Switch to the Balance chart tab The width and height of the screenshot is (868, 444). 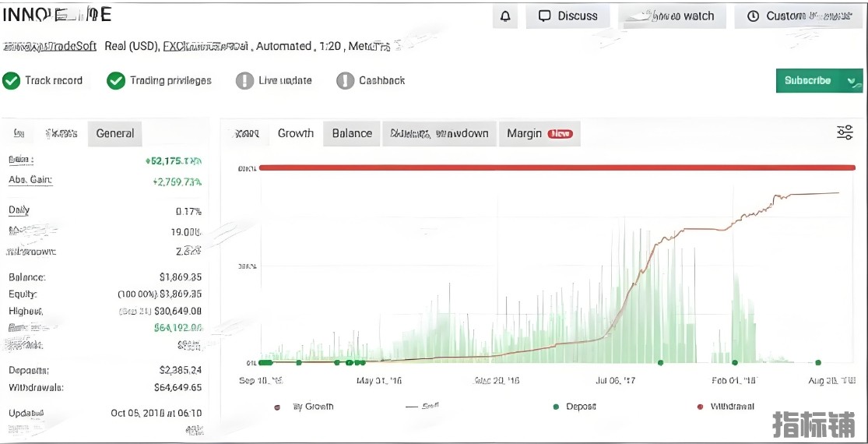point(352,133)
